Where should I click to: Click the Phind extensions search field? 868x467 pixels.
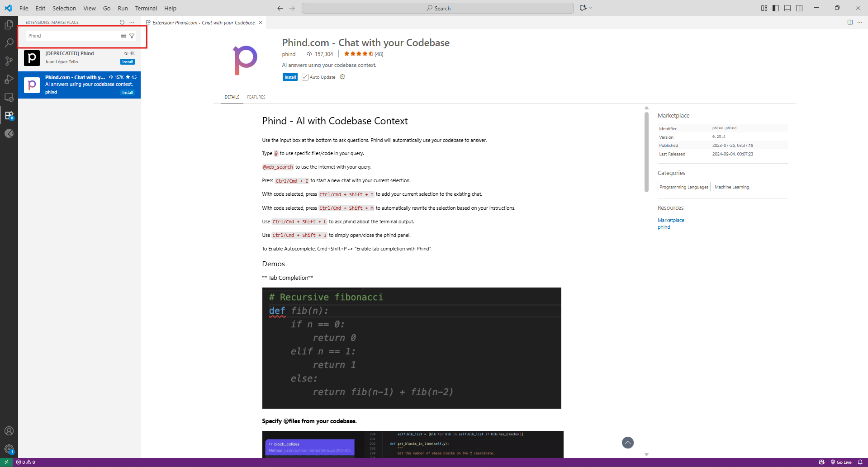tap(72, 36)
